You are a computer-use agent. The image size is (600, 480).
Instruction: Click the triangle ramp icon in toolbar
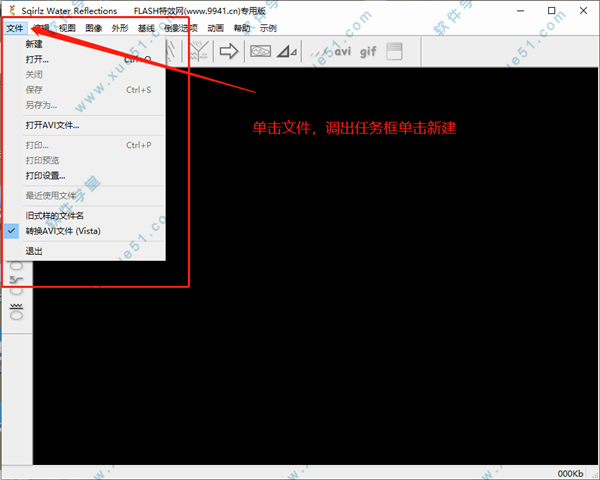(287, 51)
